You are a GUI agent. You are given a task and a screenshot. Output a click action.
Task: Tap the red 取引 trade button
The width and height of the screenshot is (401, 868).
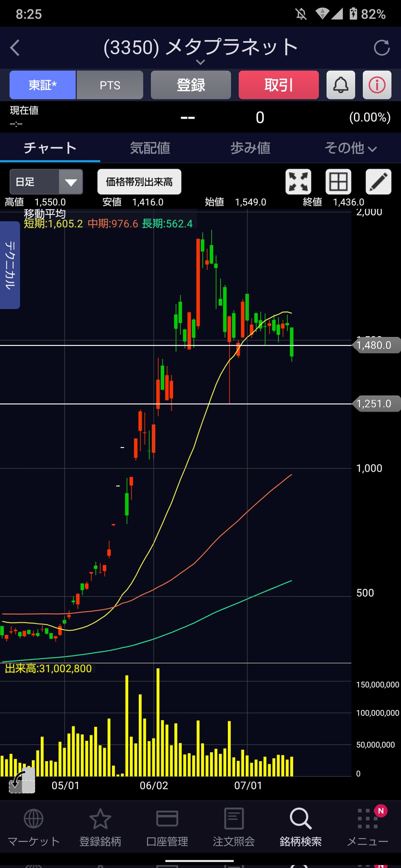279,85
